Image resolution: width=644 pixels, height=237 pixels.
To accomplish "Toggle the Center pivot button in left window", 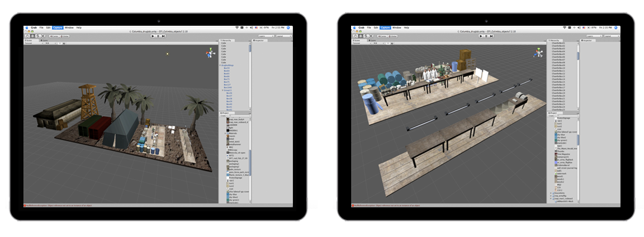I will click(x=53, y=36).
